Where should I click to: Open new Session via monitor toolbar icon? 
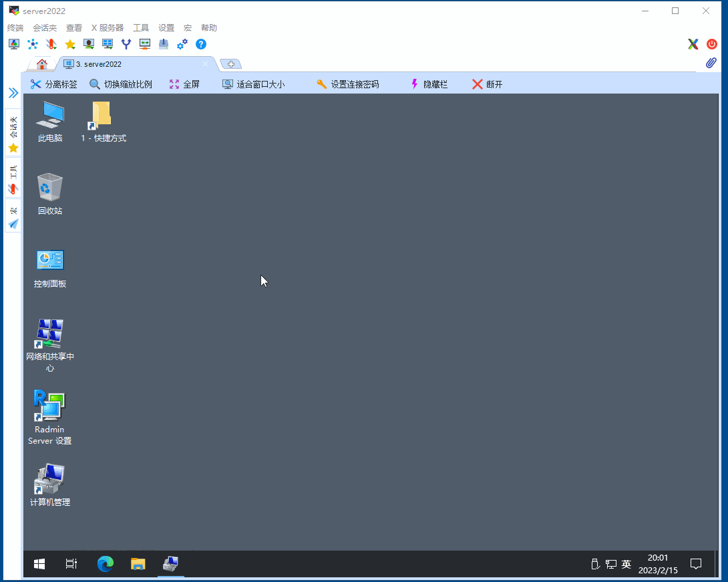[x=14, y=44]
